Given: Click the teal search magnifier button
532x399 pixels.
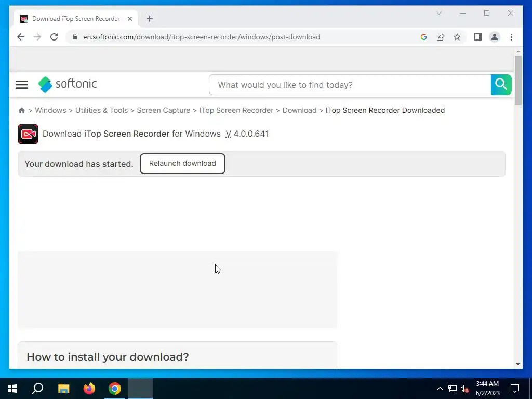Looking at the screenshot, I should (501, 85).
